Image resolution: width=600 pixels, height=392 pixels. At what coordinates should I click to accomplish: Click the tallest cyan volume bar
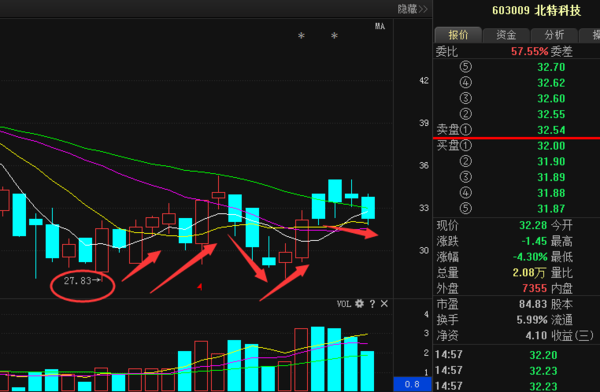coord(318,359)
